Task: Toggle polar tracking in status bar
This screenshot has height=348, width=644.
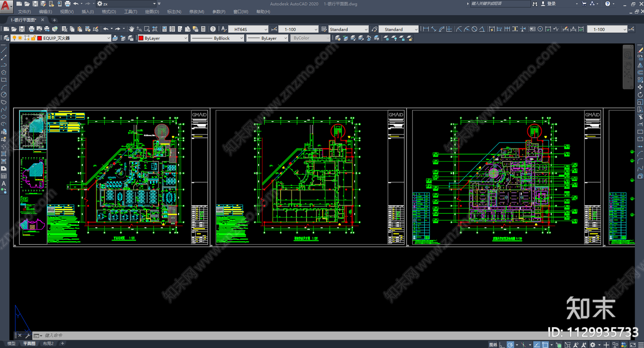Action: 510,345
